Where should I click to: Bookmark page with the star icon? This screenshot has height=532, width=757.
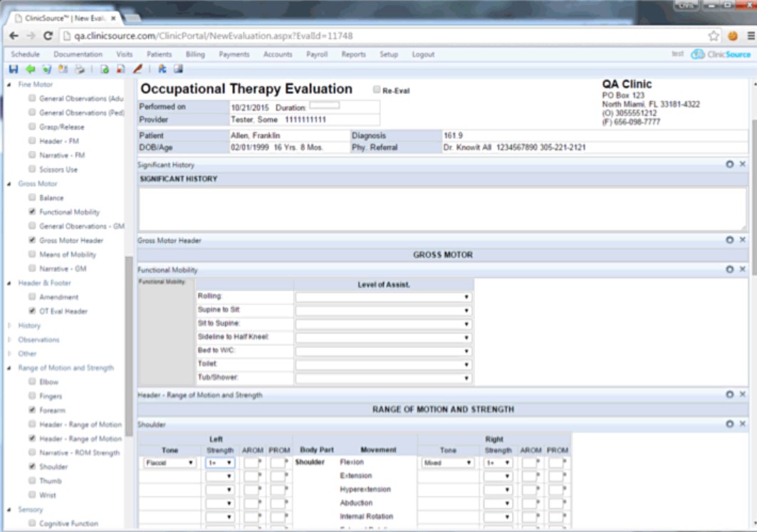point(714,36)
